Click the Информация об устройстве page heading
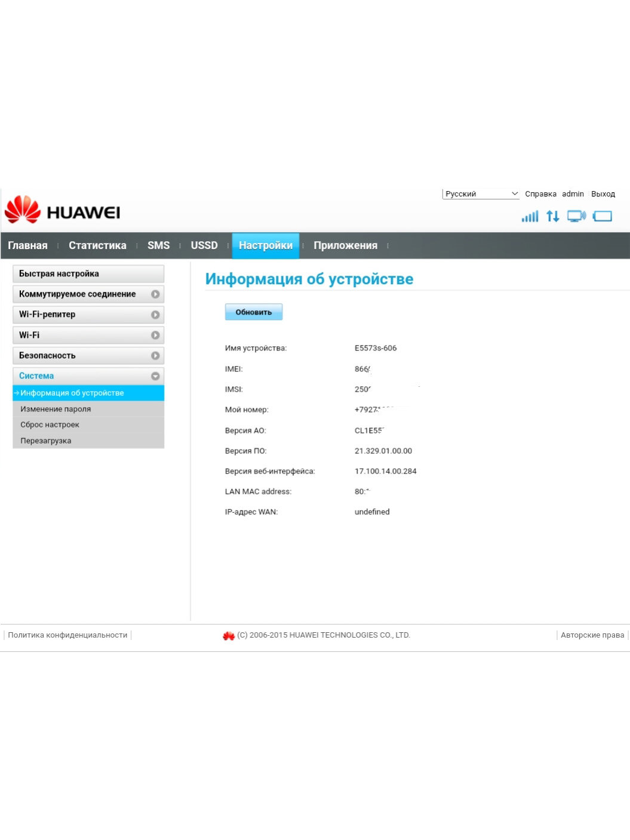630x840 pixels. click(x=309, y=279)
